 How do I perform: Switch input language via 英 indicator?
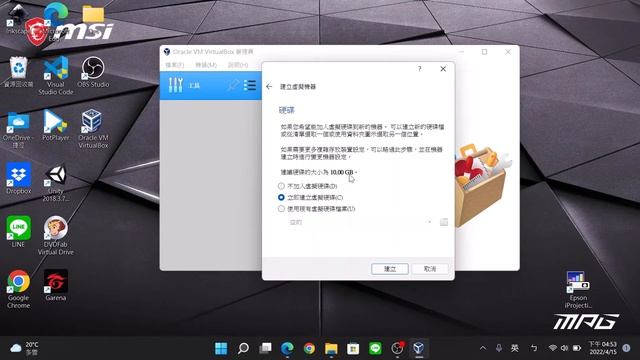[515, 348]
